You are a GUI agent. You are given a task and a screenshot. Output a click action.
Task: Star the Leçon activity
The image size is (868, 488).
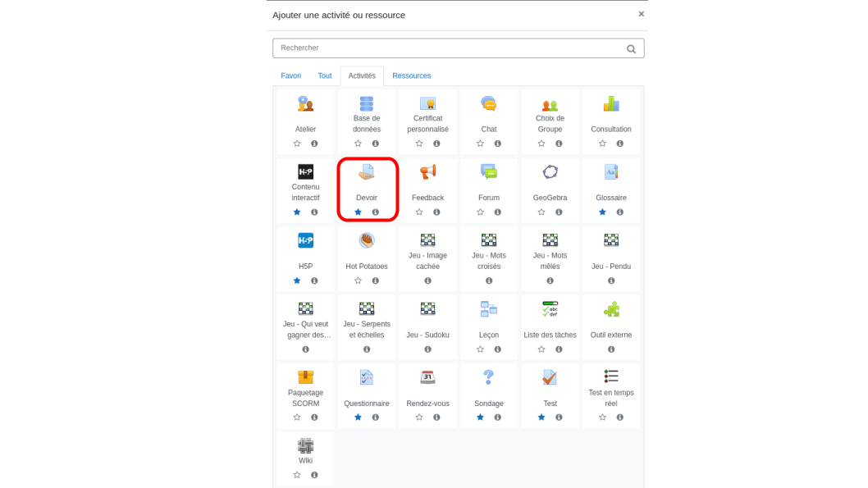pos(480,349)
